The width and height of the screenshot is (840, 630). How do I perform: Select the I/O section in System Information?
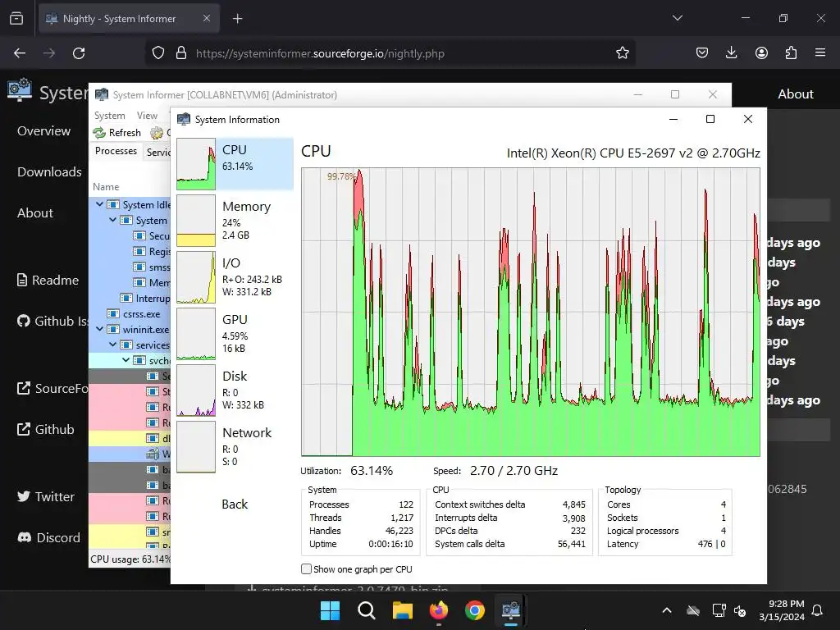(x=235, y=277)
